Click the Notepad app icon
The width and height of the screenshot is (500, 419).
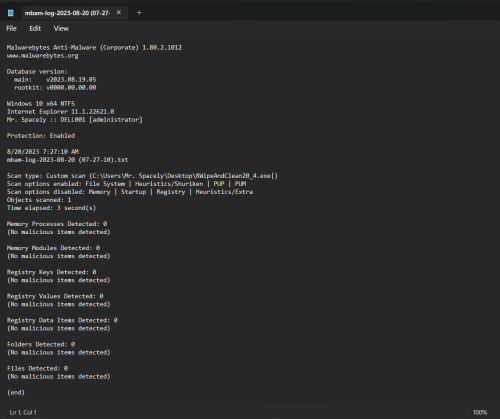tap(11, 13)
